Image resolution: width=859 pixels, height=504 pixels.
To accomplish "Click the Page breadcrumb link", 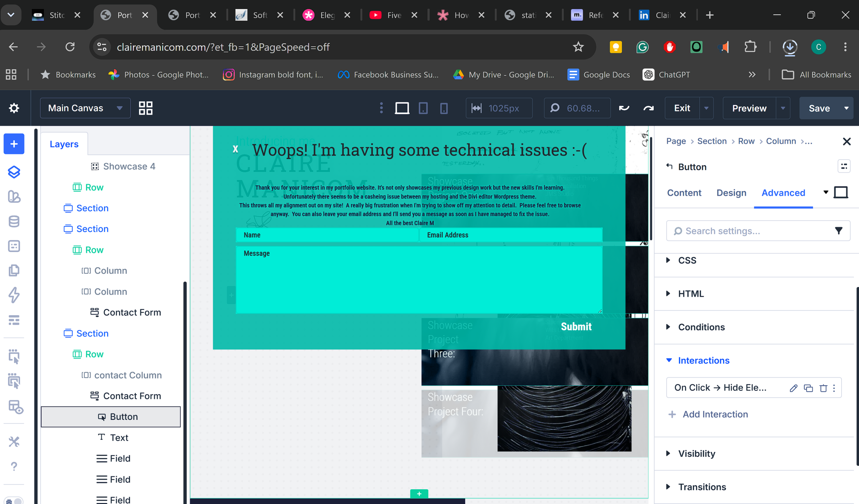I will point(676,141).
